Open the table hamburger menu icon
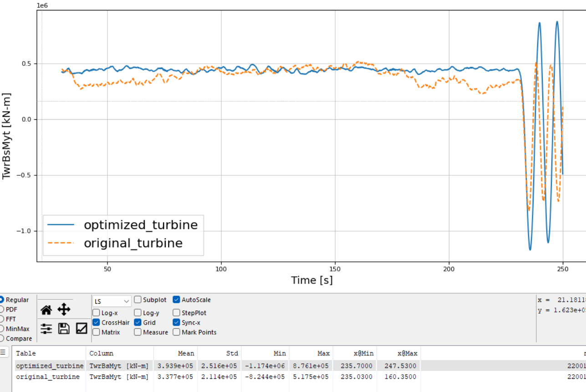 (x=3, y=351)
